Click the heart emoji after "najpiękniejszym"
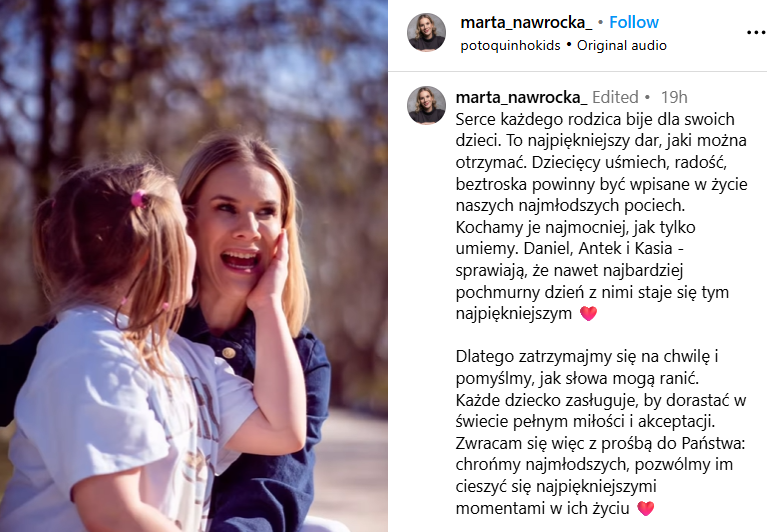The image size is (767, 532). click(x=588, y=313)
